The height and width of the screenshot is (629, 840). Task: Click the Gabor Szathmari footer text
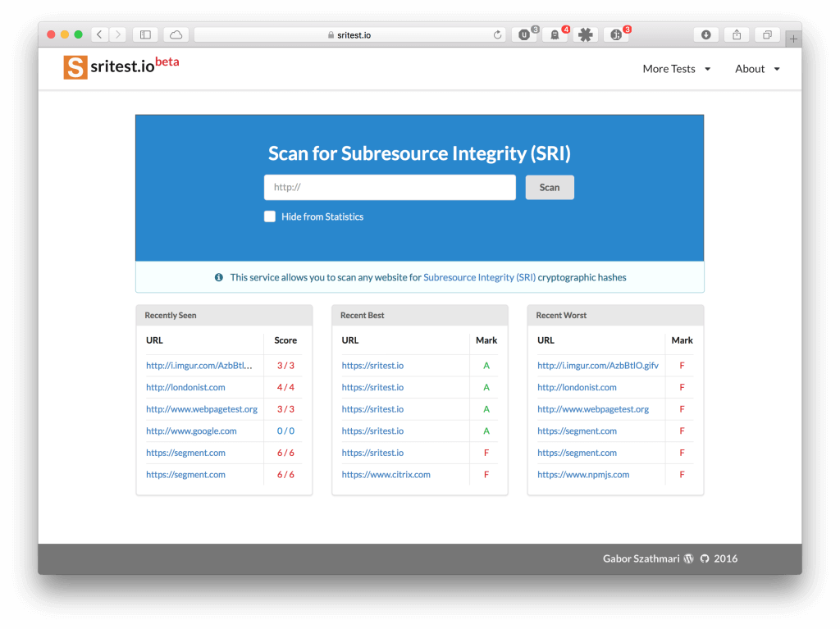(x=641, y=558)
